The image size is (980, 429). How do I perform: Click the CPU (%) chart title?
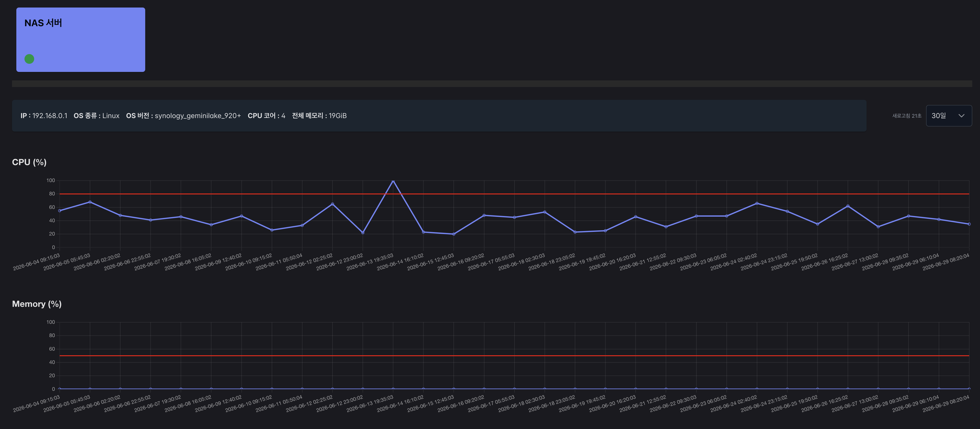[x=29, y=162]
